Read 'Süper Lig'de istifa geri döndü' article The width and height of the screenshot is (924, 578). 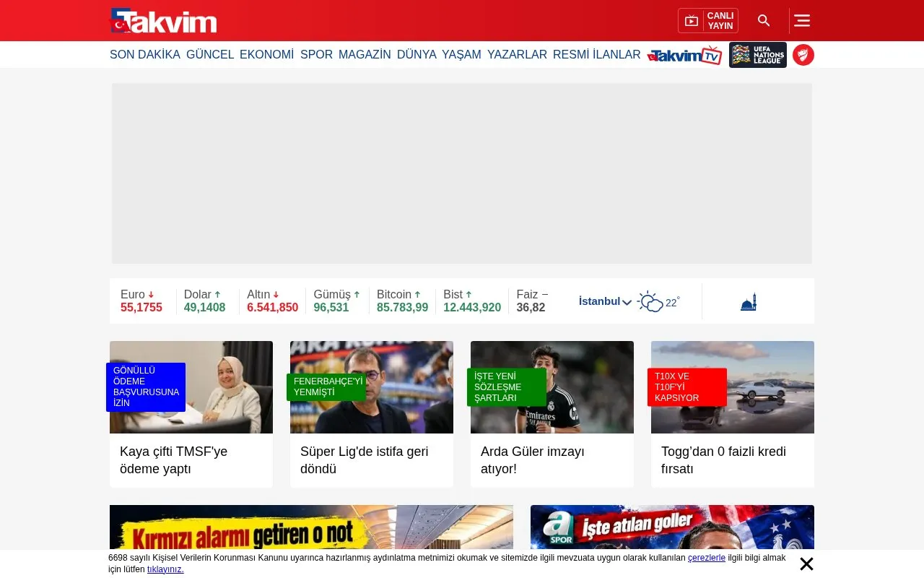[x=365, y=460]
